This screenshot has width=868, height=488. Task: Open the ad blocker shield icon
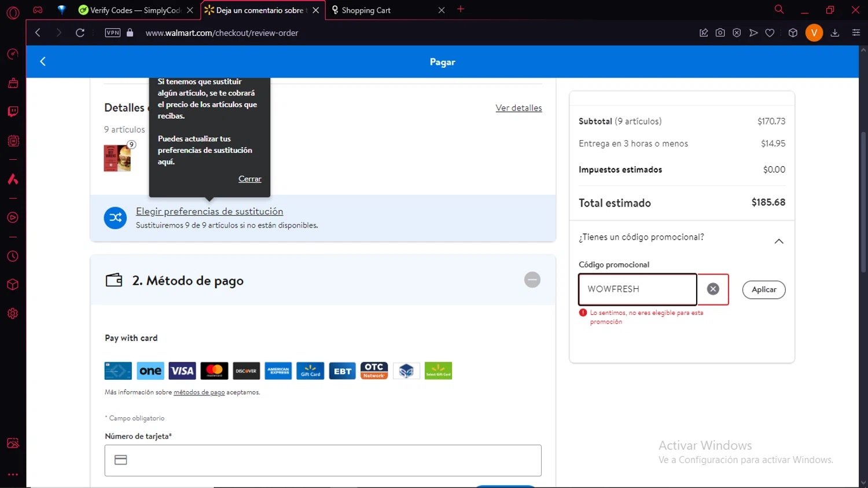point(737,33)
